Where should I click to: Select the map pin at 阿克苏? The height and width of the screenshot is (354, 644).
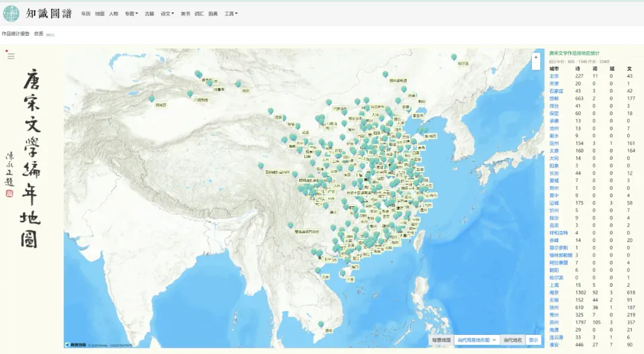click(x=151, y=98)
